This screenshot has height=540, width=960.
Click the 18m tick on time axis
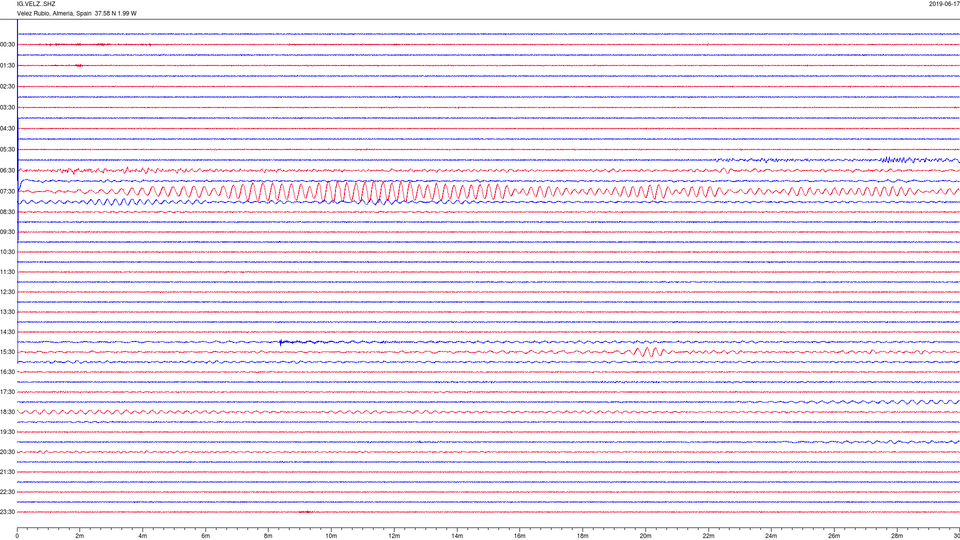tap(583, 536)
